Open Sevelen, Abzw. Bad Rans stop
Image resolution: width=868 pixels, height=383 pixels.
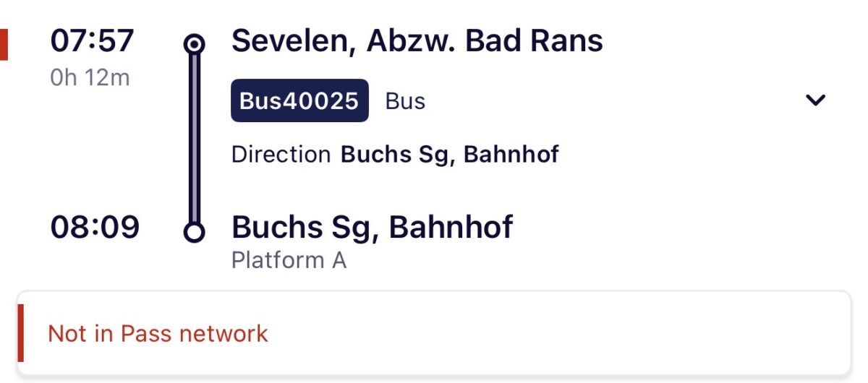pyautogui.click(x=417, y=42)
